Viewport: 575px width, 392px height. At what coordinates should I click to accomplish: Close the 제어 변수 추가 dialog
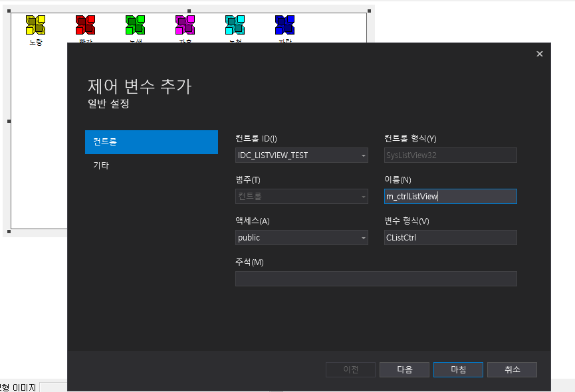point(539,54)
